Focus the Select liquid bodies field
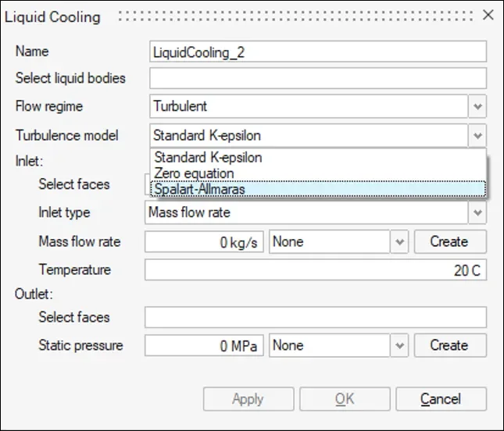The width and height of the screenshot is (504, 431). pyautogui.click(x=317, y=78)
